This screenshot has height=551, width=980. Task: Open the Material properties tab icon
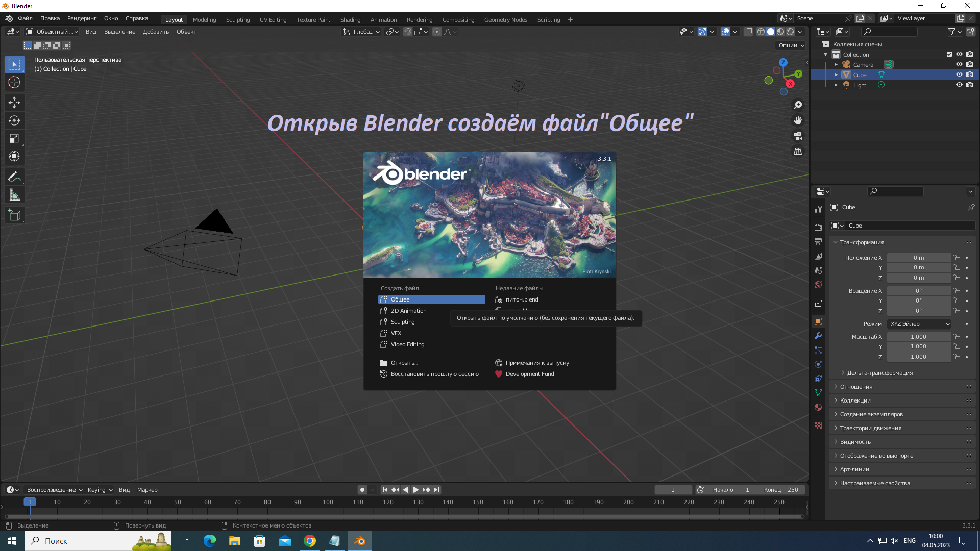818,407
